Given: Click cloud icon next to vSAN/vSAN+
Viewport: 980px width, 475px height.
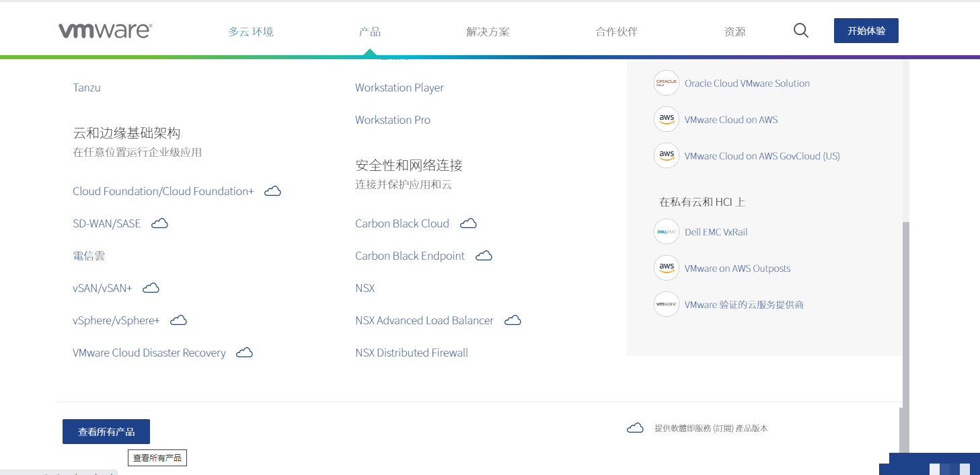Looking at the screenshot, I should click(151, 288).
